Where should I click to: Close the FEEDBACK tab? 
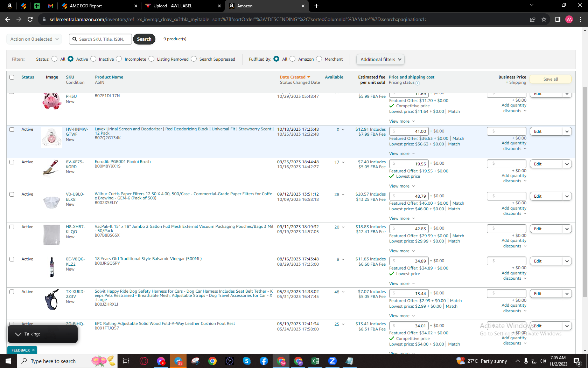33,350
